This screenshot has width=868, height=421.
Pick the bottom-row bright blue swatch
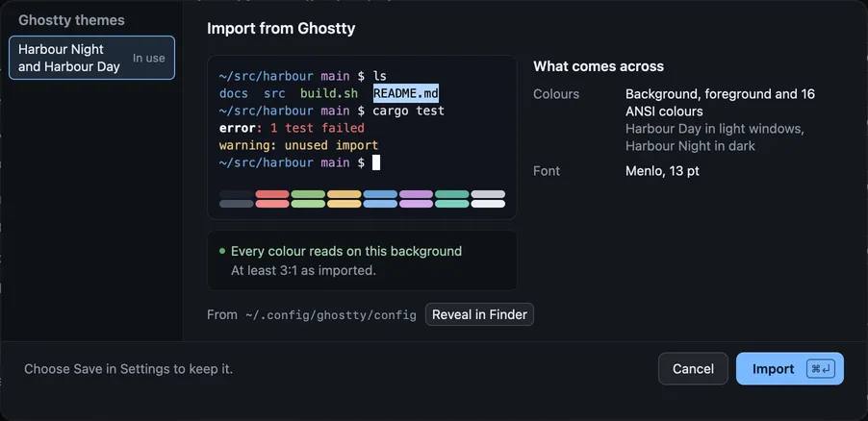tap(380, 204)
